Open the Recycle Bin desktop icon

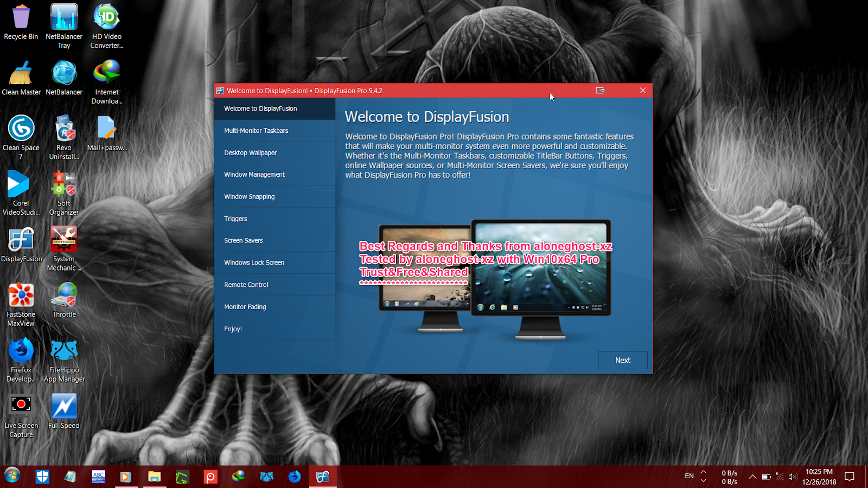(21, 22)
